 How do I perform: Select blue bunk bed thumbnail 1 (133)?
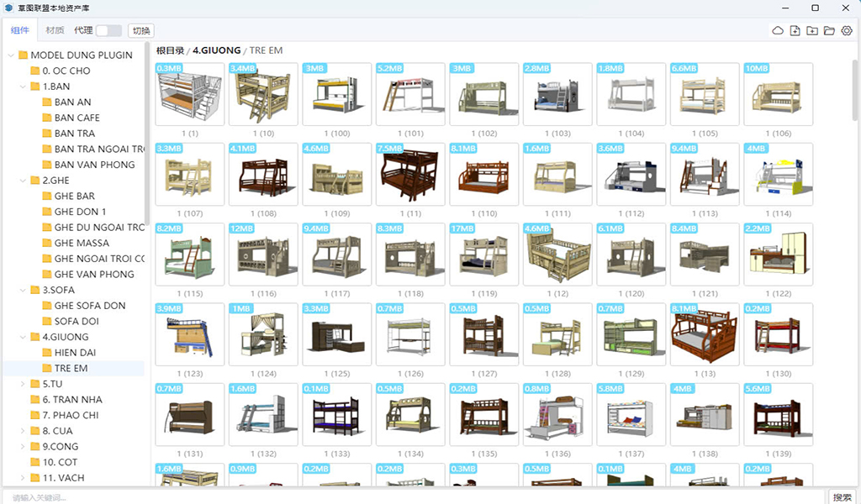pyautogui.click(x=337, y=415)
